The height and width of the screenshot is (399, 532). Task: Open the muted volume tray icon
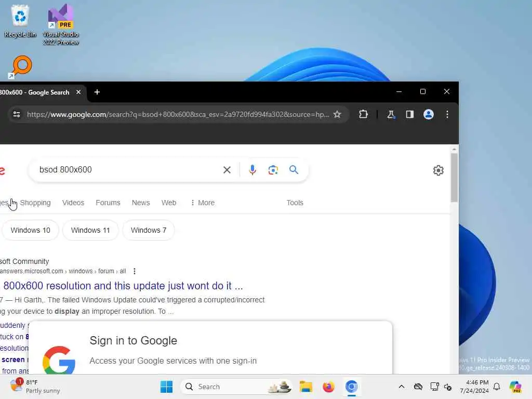click(448, 387)
